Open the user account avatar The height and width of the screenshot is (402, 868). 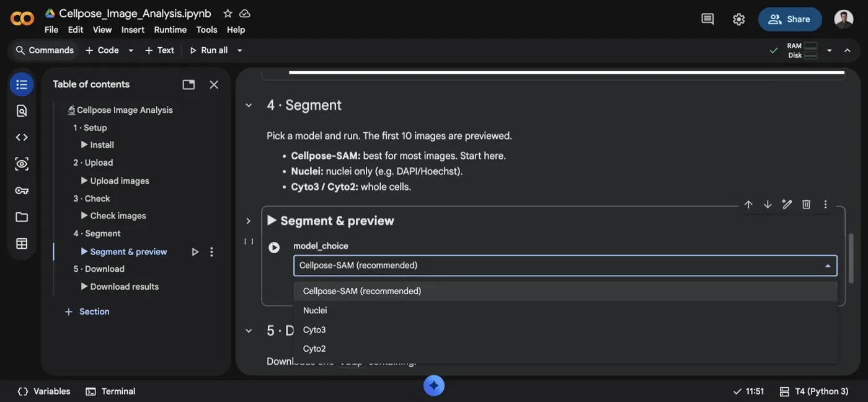click(x=844, y=19)
